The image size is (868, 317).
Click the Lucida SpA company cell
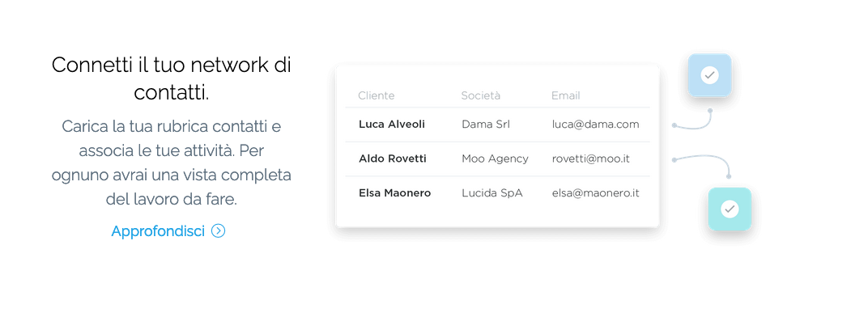coord(492,193)
